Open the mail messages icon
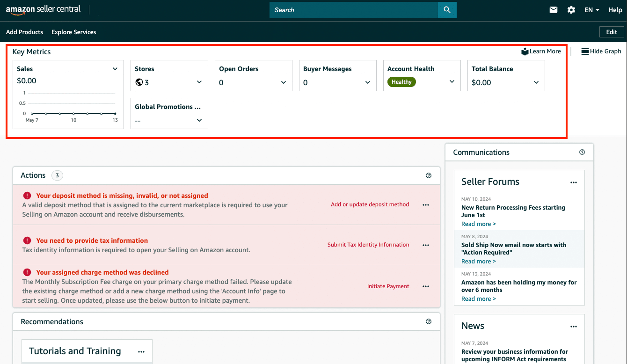Image resolution: width=627 pixels, height=364 pixels. click(554, 10)
